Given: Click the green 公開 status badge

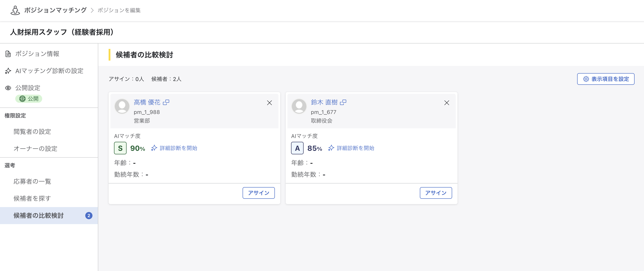Looking at the screenshot, I should click(x=29, y=99).
